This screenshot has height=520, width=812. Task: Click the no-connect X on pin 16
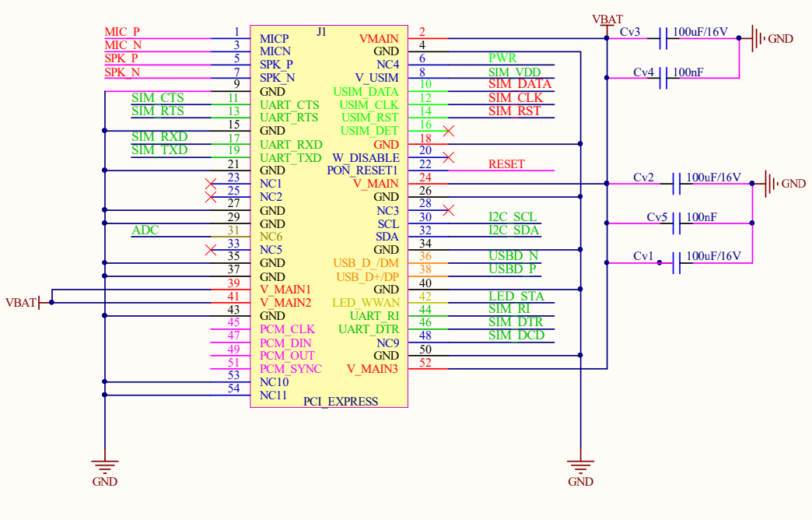click(x=448, y=131)
